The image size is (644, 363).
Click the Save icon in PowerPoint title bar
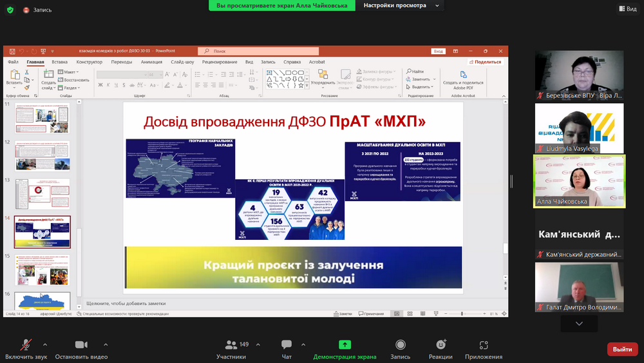[12, 52]
